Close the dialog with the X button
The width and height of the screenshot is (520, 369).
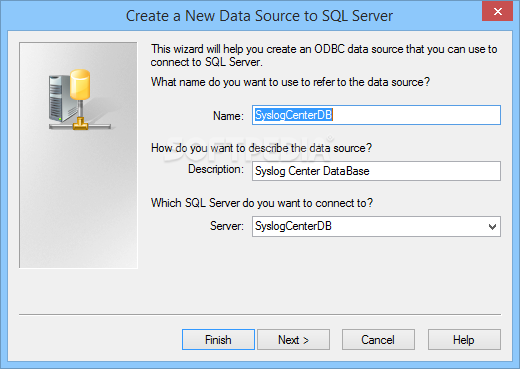[497, 11]
